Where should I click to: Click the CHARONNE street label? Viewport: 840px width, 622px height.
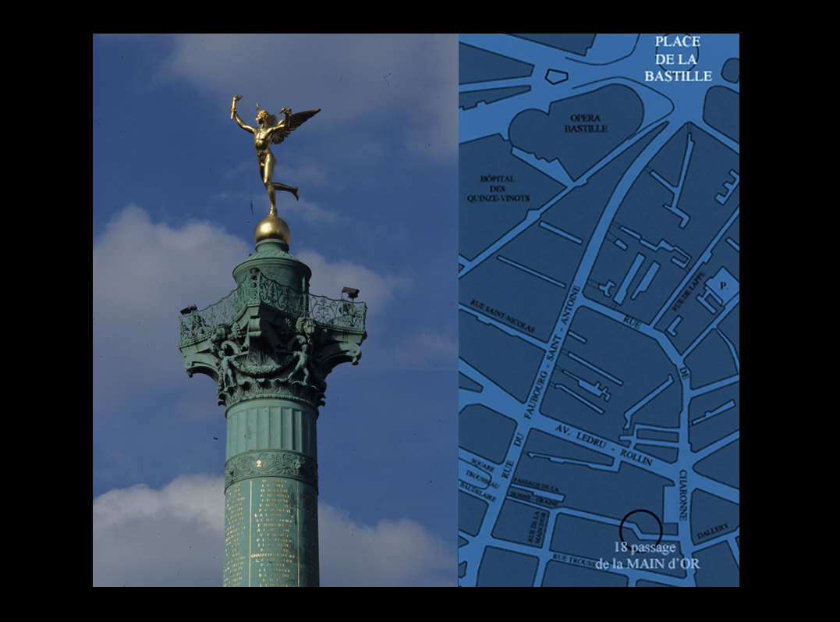(682, 495)
